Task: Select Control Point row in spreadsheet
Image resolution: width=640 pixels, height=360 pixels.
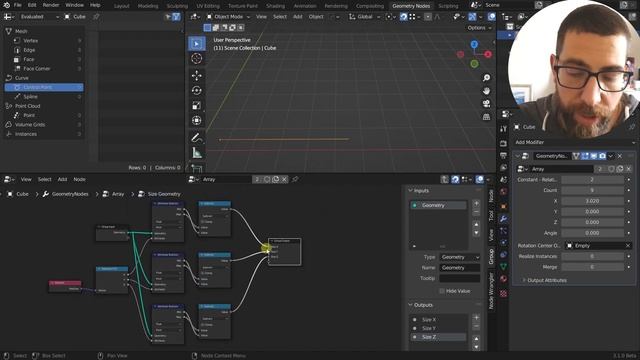Action: click(44, 87)
